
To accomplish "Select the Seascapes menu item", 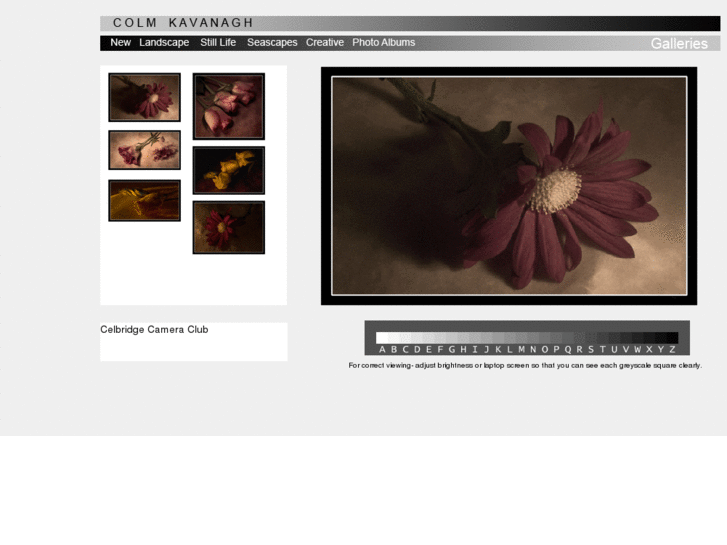I will click(x=272, y=43).
